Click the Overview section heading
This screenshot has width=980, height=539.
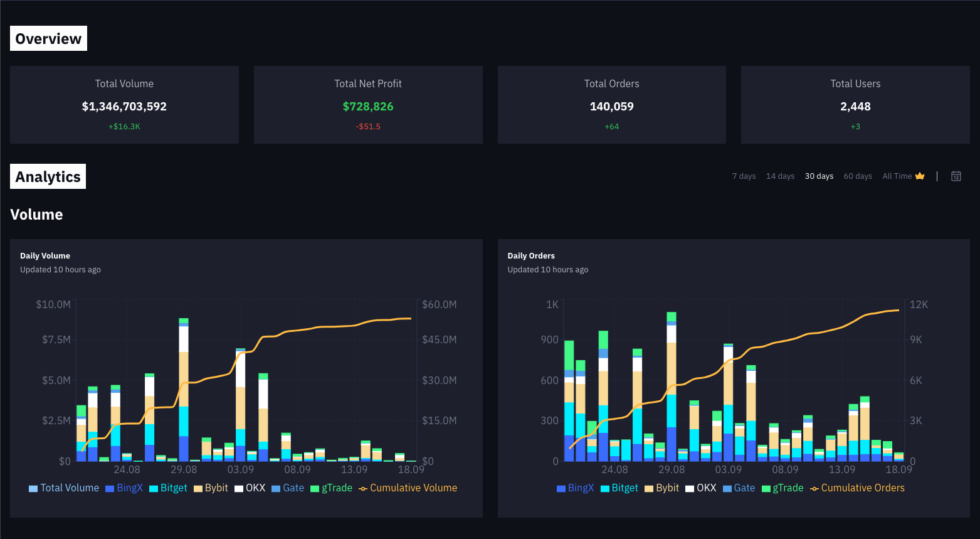coord(48,38)
